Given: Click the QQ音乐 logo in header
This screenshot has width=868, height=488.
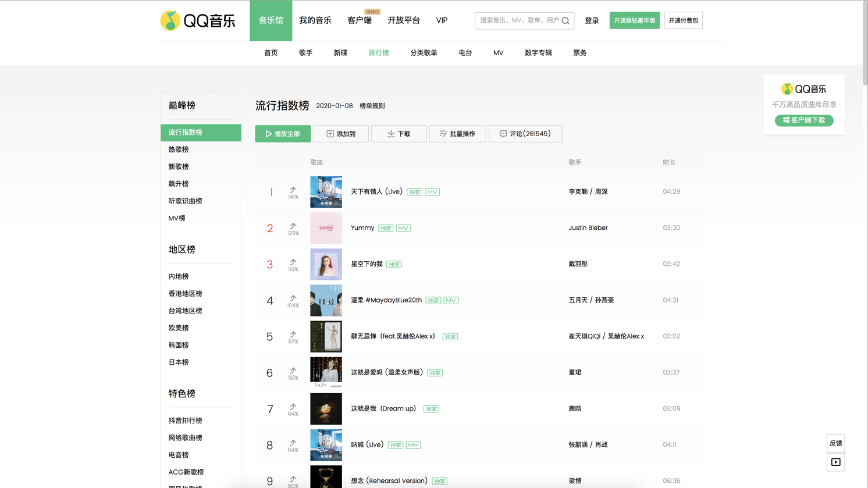Looking at the screenshot, I should click(x=198, y=21).
